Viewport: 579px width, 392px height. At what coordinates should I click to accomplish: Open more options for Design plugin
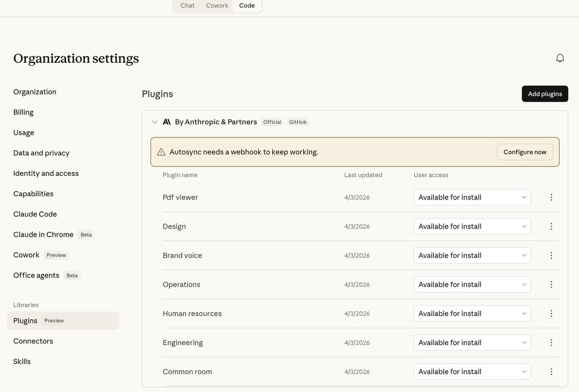[x=551, y=226]
